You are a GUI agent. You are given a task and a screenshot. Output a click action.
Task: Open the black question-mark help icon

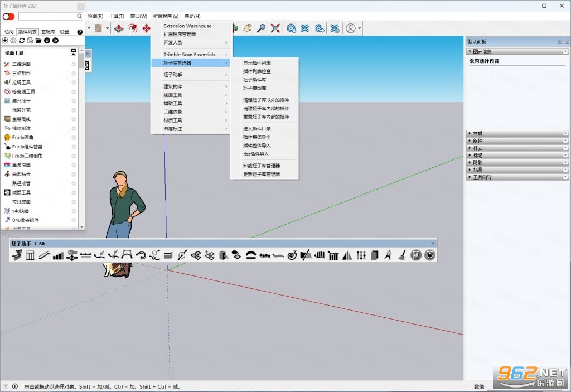80,32
